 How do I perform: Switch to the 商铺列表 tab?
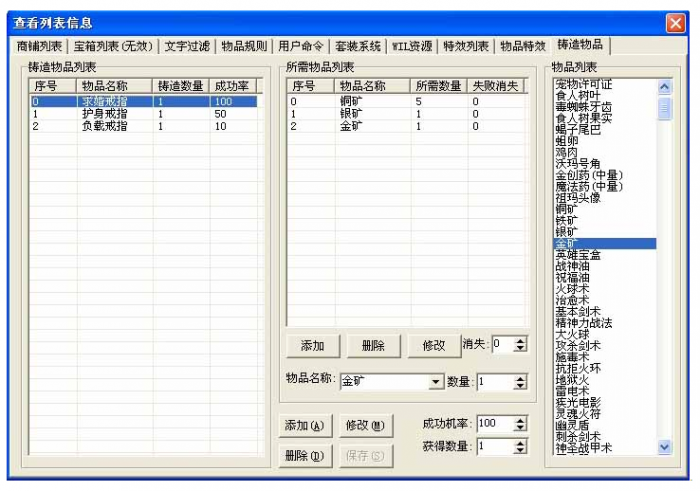tap(39, 46)
